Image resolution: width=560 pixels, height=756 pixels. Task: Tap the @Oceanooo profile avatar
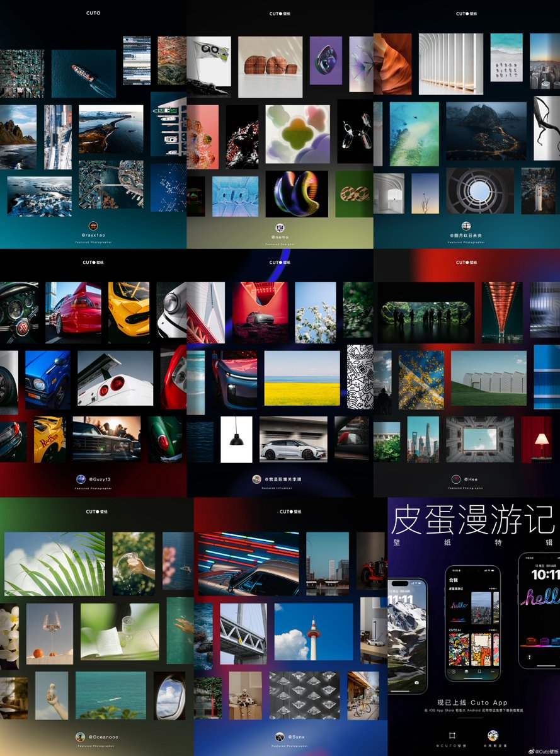click(81, 736)
